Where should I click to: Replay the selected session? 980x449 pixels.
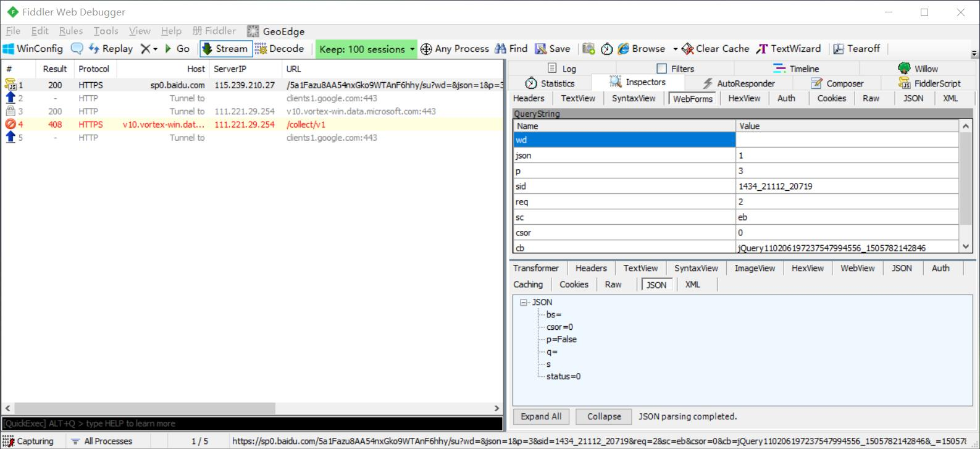(x=111, y=49)
